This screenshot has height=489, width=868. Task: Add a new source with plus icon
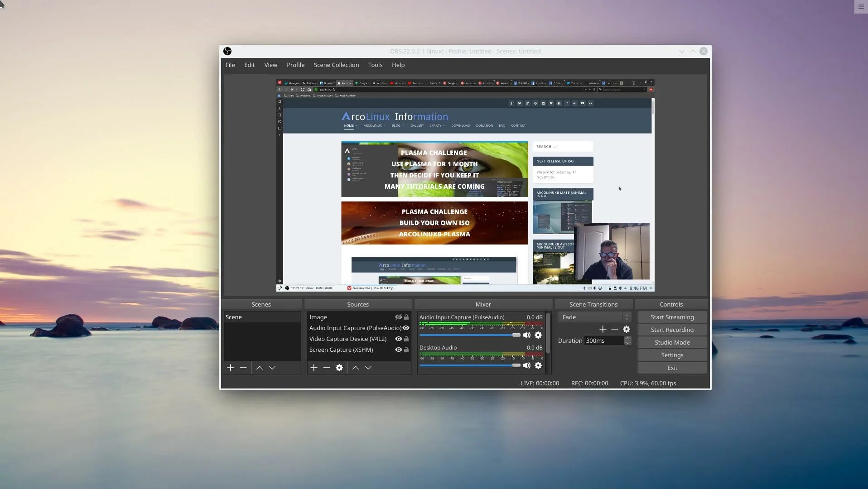click(314, 368)
